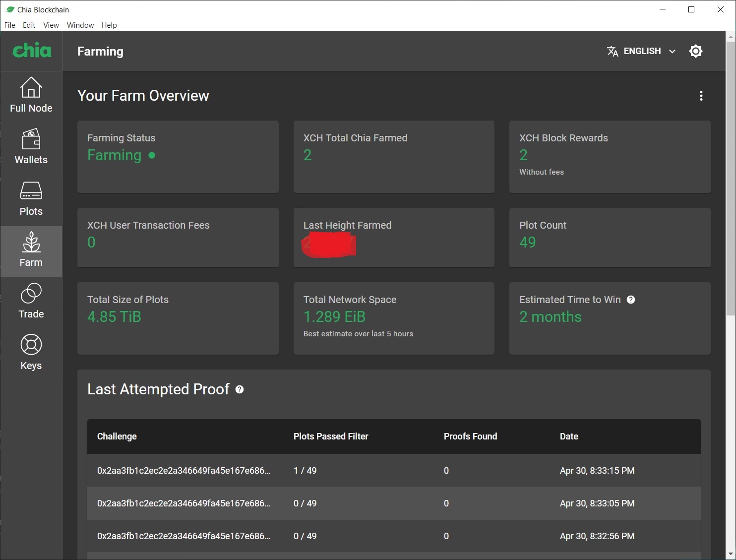Open the File menu
Viewport: 736px width, 560px height.
(10, 25)
